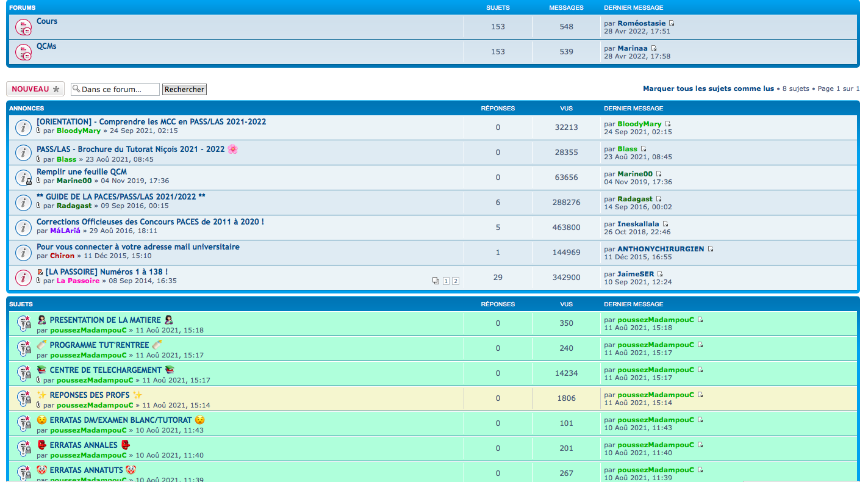Screen dimensions: 868x482
Task: Open 'Remplir une feuille QCM' announcement
Action: click(82, 171)
